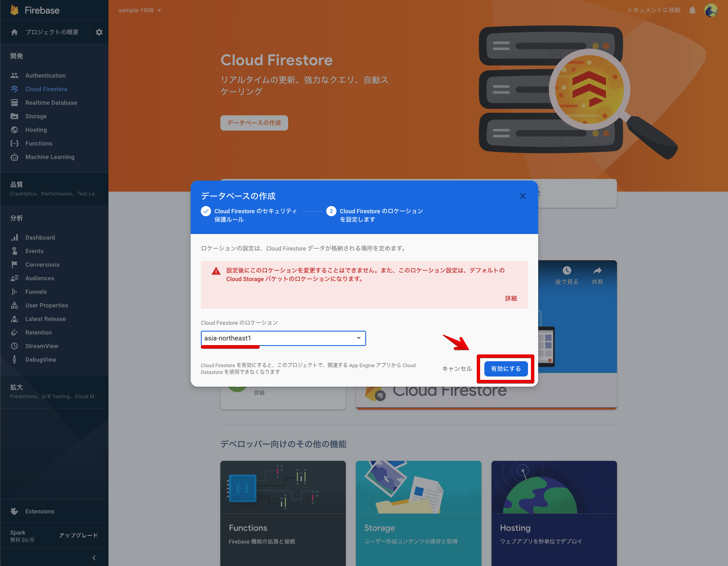Click the home icon for project overview
Screen dimensions: 728x566
(x=14, y=32)
